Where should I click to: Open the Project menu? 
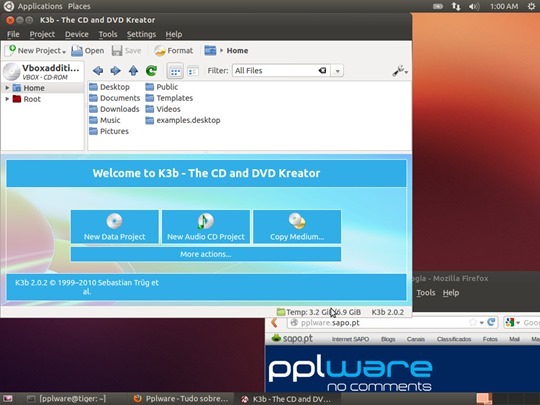[x=42, y=34]
